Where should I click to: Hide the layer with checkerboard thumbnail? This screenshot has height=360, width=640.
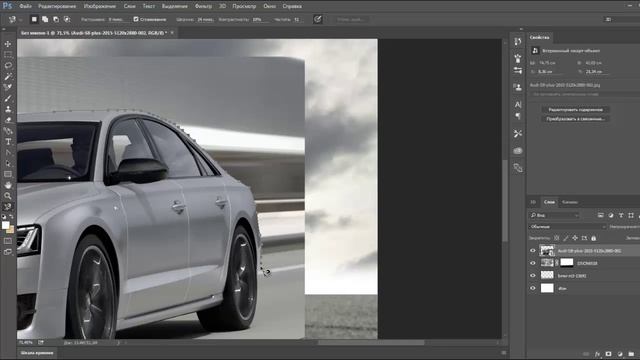(533, 276)
